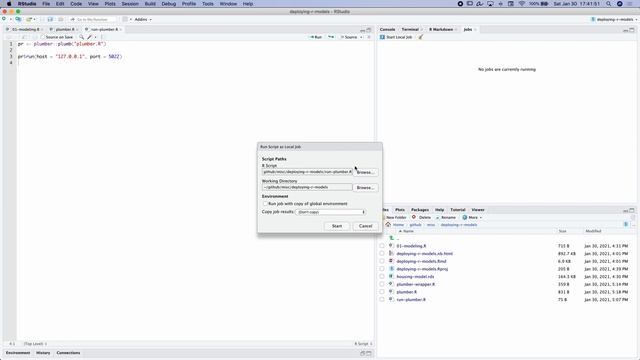Switch to the R Markdown tab
640x360 pixels.
(441, 29)
